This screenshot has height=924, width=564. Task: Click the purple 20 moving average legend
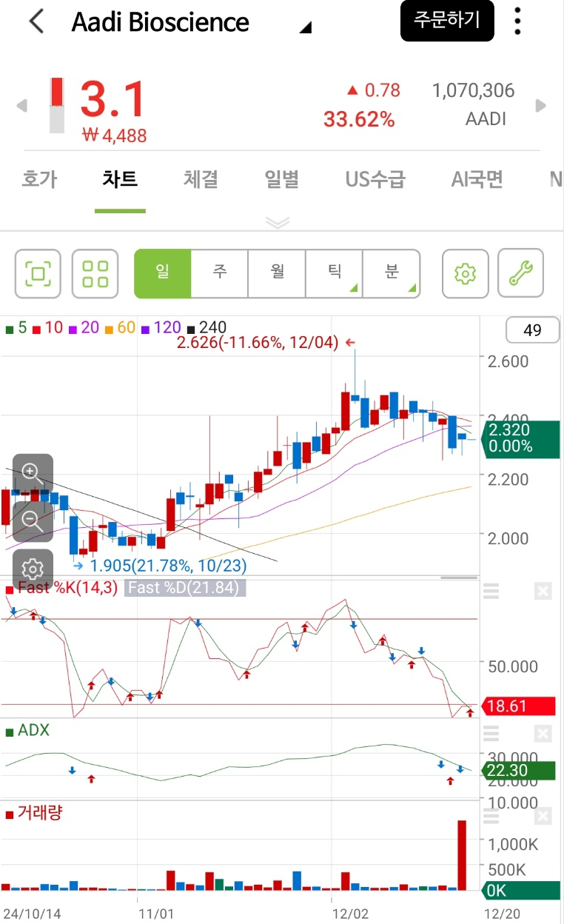(x=84, y=327)
